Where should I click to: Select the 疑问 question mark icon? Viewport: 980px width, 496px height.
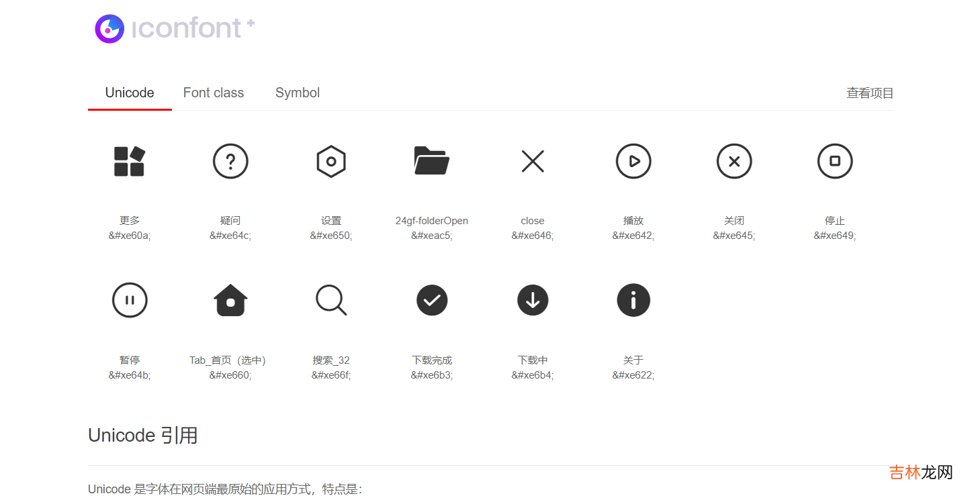tap(230, 161)
